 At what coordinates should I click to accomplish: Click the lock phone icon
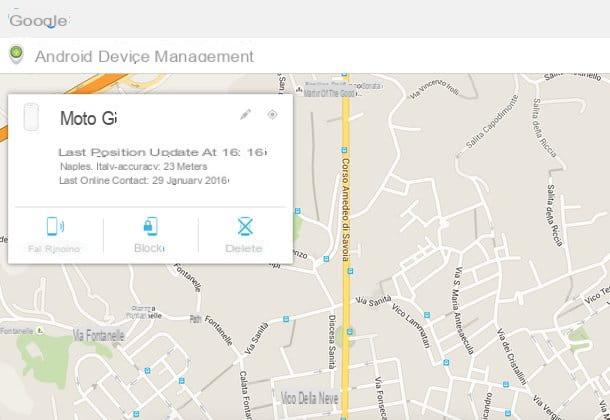[151, 226]
